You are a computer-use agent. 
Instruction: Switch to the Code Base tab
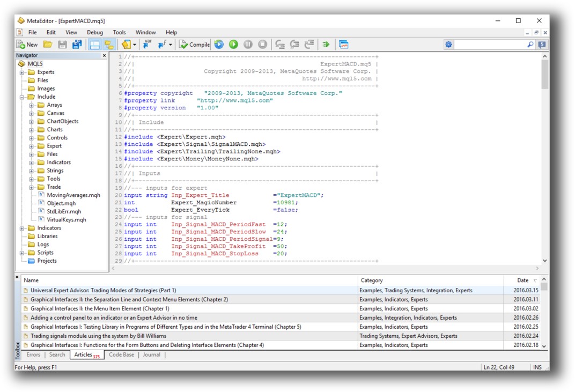coord(121,354)
